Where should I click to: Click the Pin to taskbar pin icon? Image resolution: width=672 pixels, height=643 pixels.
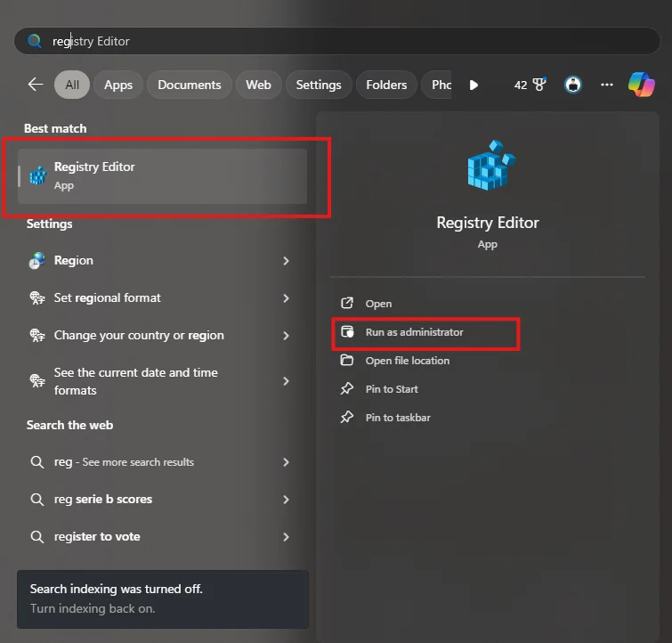click(x=347, y=417)
